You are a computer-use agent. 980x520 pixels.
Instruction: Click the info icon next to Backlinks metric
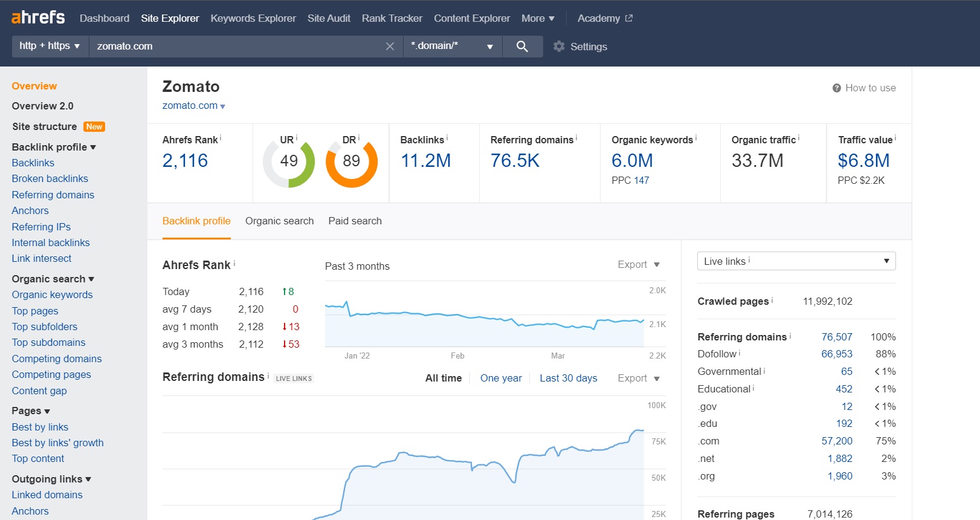[x=447, y=138]
